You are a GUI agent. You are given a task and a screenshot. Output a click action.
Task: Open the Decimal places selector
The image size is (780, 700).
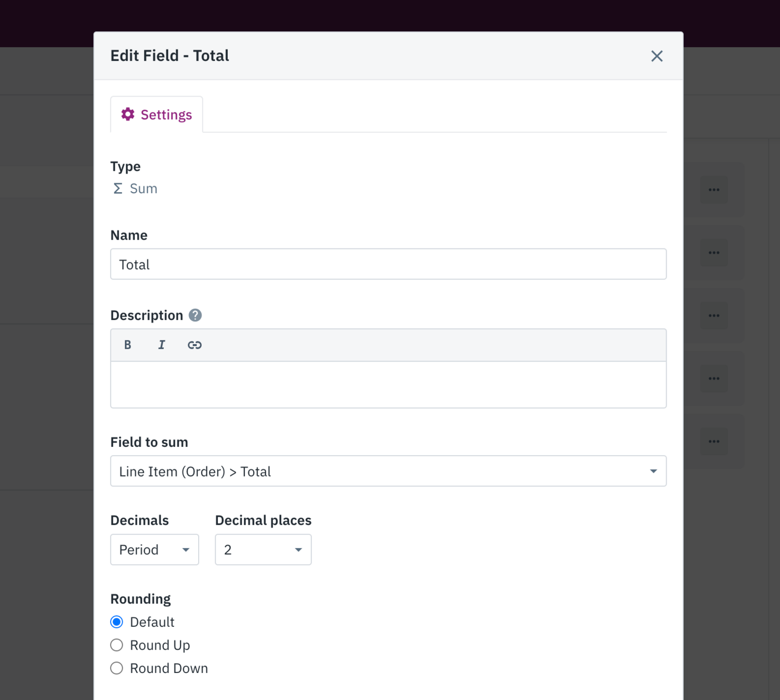click(263, 549)
